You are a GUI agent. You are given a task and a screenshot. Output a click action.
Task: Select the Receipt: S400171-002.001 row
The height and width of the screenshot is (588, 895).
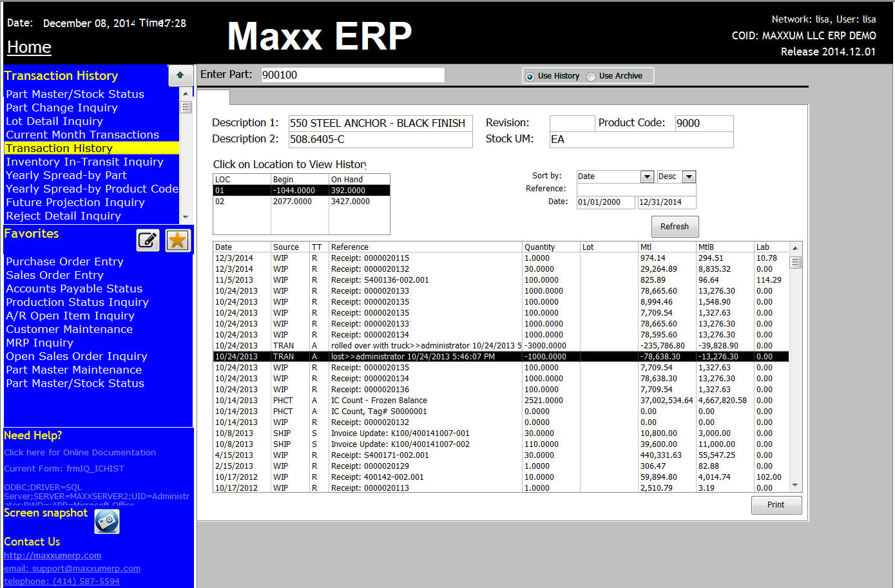[x=501, y=455]
